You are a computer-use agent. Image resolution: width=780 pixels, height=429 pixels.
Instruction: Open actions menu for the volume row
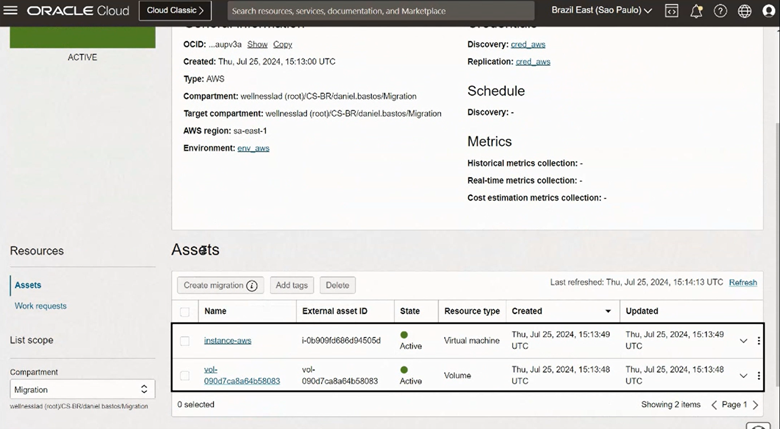[x=759, y=376]
